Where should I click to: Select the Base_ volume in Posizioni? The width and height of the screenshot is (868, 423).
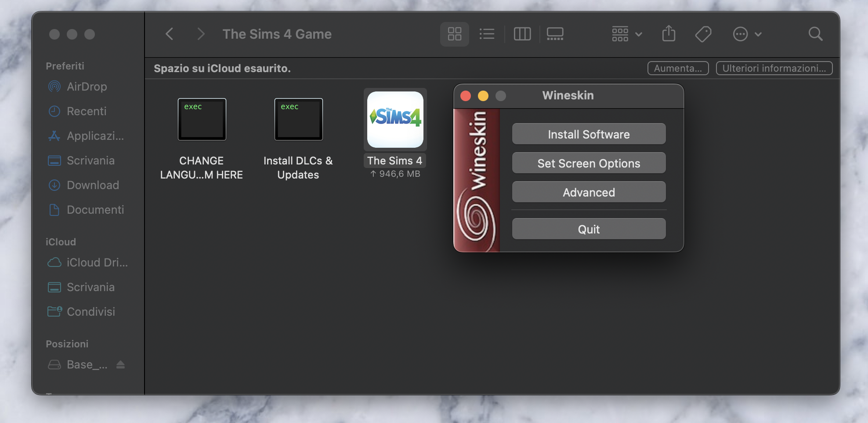[x=87, y=365]
